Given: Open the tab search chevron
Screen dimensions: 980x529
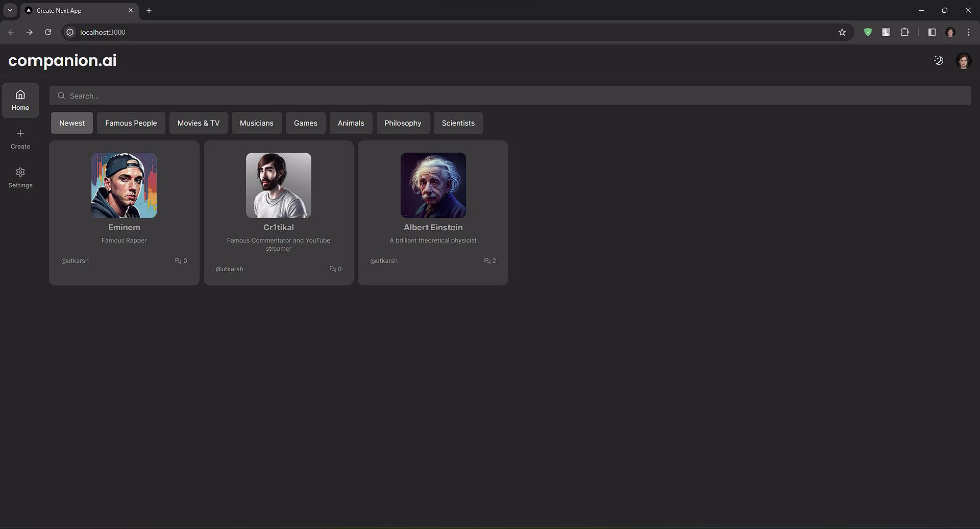Looking at the screenshot, I should point(10,10).
